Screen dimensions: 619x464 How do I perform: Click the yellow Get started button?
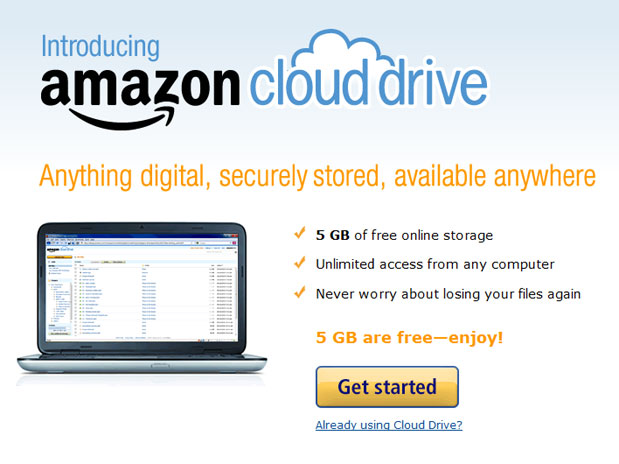[387, 387]
